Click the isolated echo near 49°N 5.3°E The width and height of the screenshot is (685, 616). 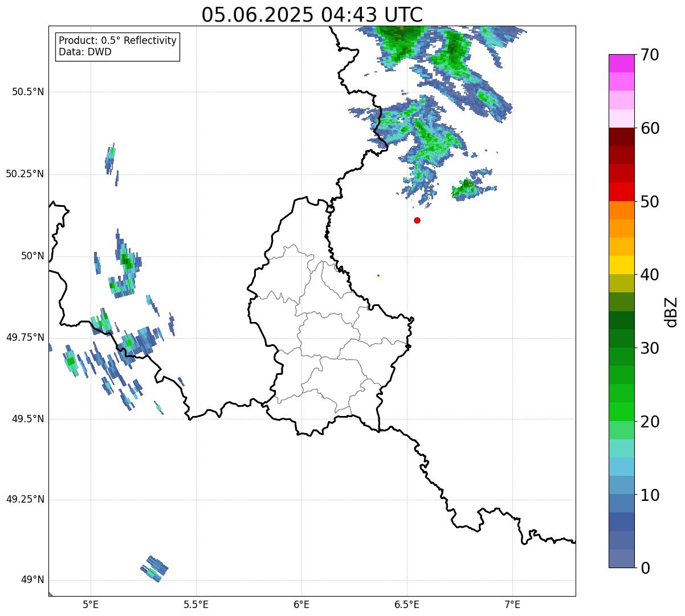(x=154, y=569)
